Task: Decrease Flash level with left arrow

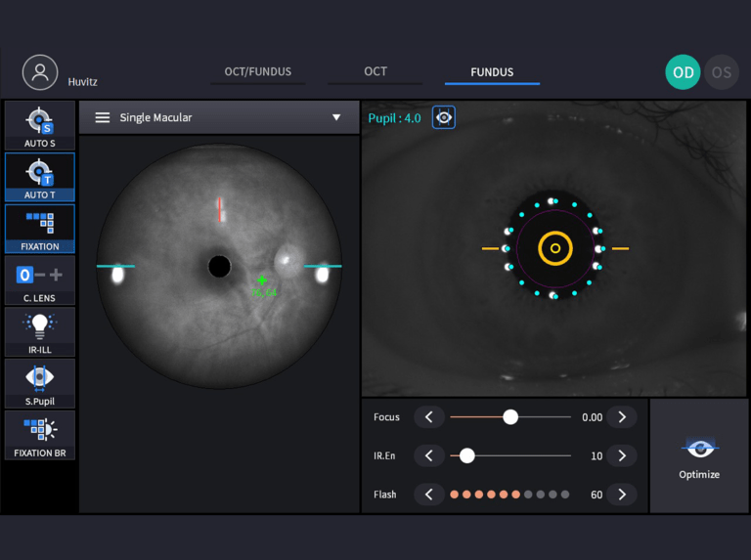Action: [428, 495]
